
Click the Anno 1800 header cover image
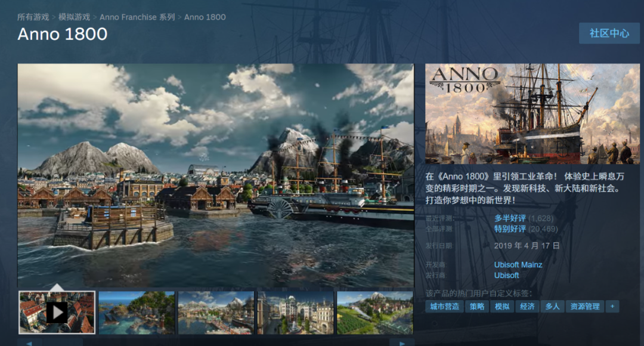click(x=532, y=114)
